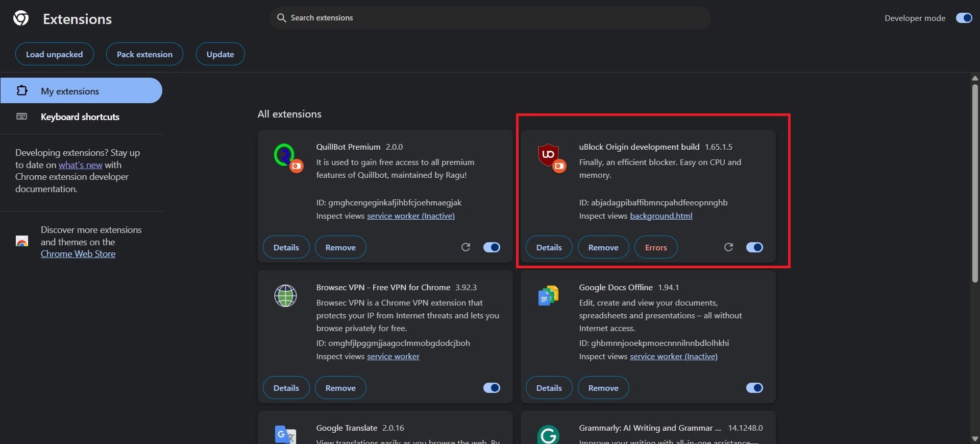Disable the Browsec VPN extension

[492, 388]
